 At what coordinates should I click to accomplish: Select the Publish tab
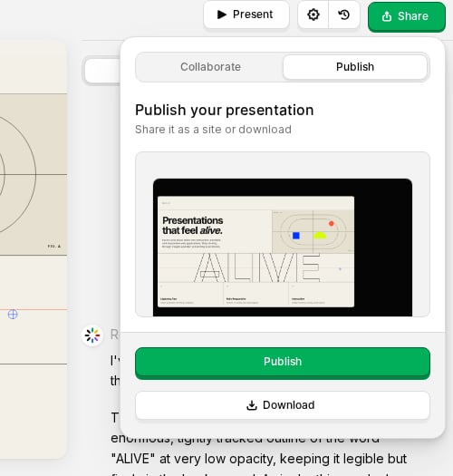coord(355,67)
